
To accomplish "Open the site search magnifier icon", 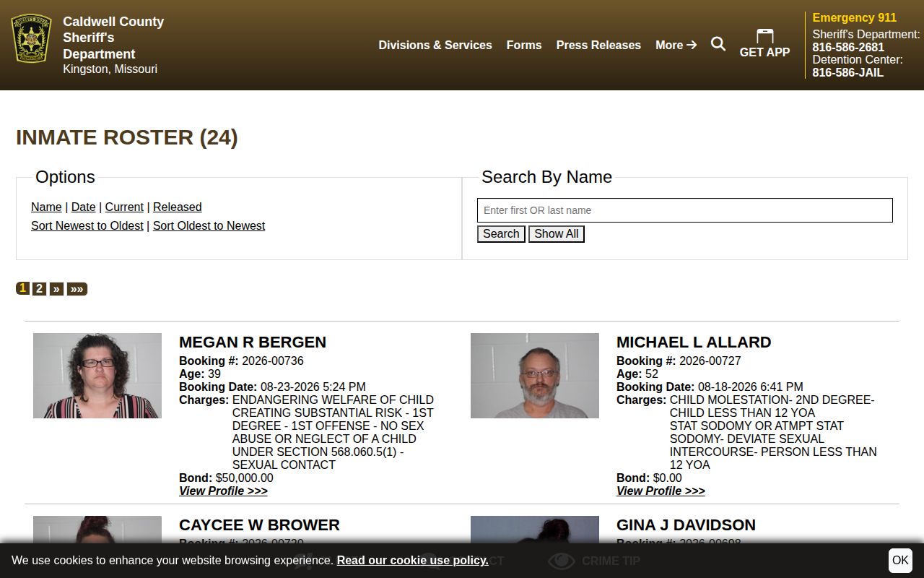I will point(718,44).
